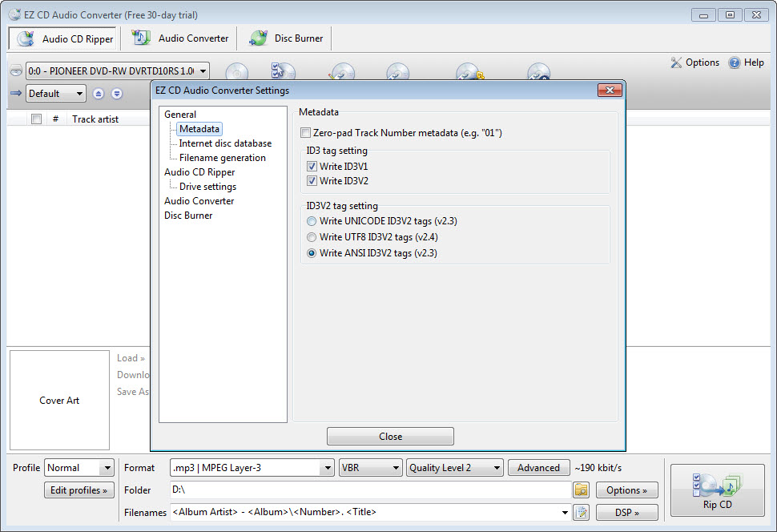
Task: Click the checklist disc toolbar icon
Action: click(x=283, y=71)
